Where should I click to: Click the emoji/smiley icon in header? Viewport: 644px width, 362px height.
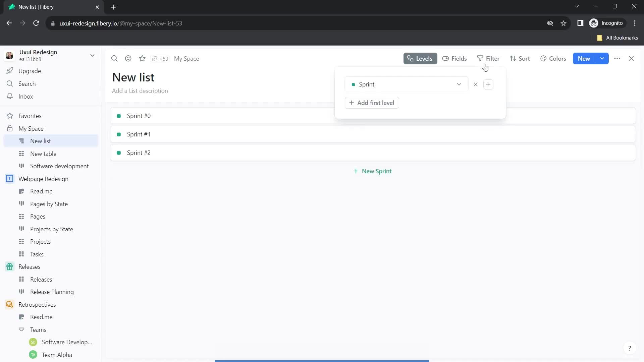point(128,58)
